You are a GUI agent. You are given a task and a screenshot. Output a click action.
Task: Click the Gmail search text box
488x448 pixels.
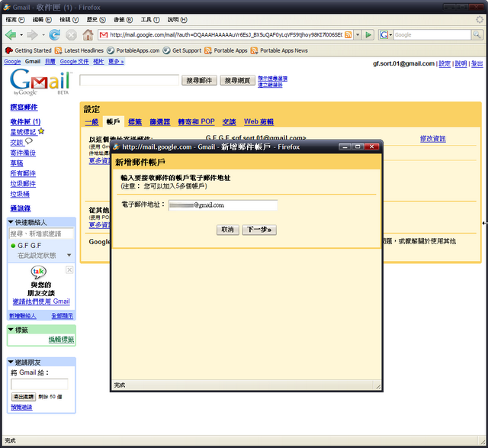(129, 80)
